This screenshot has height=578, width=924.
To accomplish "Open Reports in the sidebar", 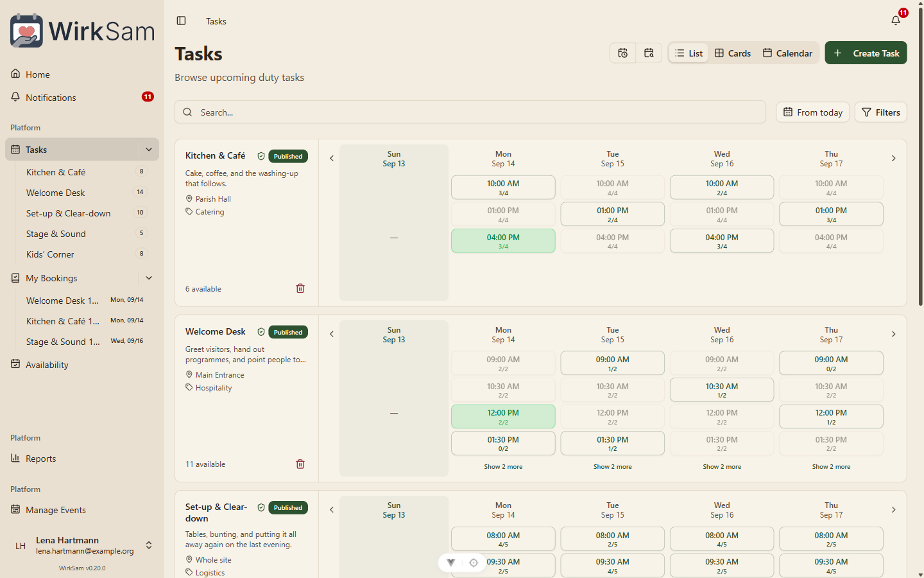I will coord(82,459).
